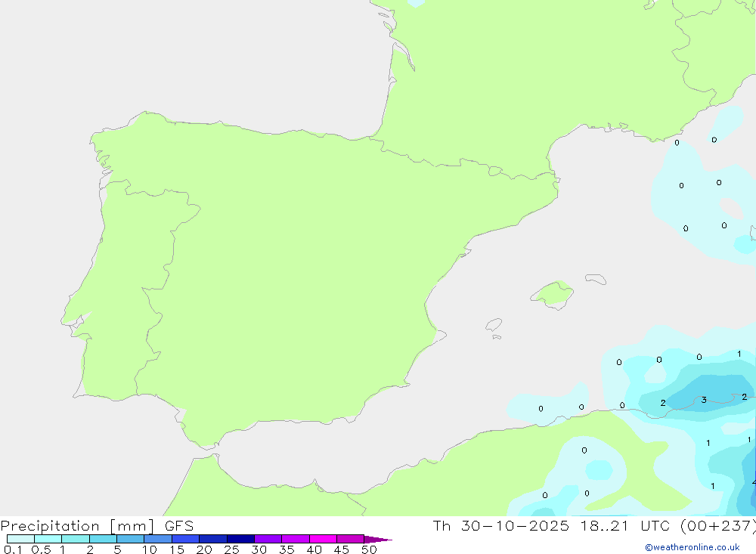
Task: Pick the 40–45 mm magenta legend swatch
Action: point(323,539)
